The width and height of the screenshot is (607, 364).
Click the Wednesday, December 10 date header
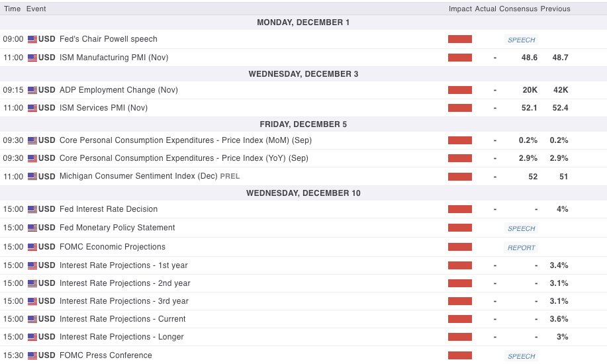point(303,193)
